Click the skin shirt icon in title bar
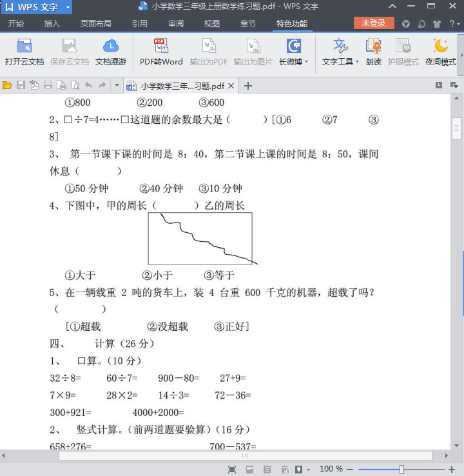The width and height of the screenshot is (464, 476). 437,24
